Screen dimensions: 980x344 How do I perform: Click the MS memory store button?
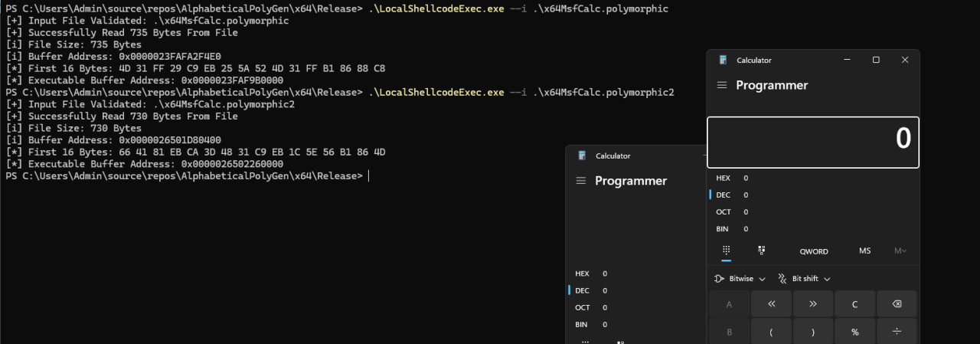864,251
